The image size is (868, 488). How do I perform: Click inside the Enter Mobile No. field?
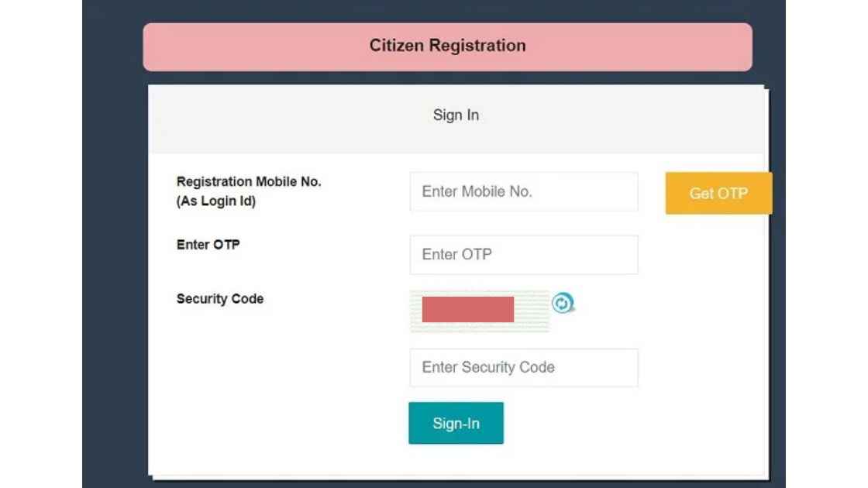tap(523, 191)
